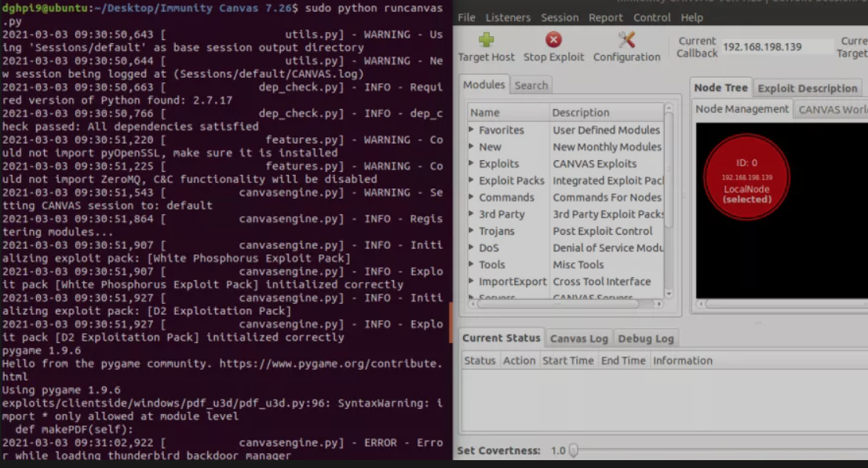Select the red LocalNode circle
Viewport: 868px width, 468px height.
click(x=746, y=177)
